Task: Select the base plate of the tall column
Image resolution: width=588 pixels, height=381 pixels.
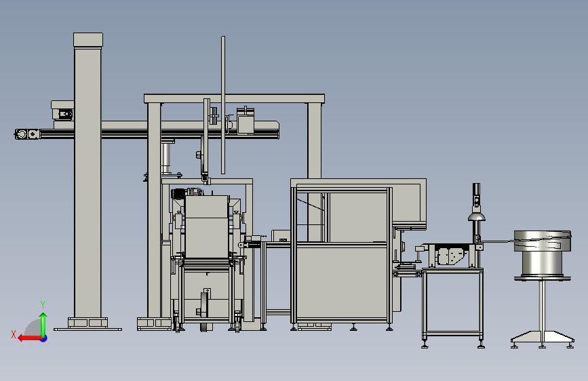Action: [87, 329]
